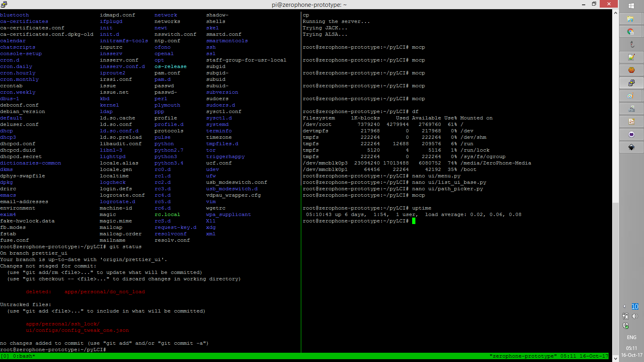Click the PuTTY icon in the title bar
Image resolution: width=644 pixels, height=362 pixels.
[x=4, y=4]
